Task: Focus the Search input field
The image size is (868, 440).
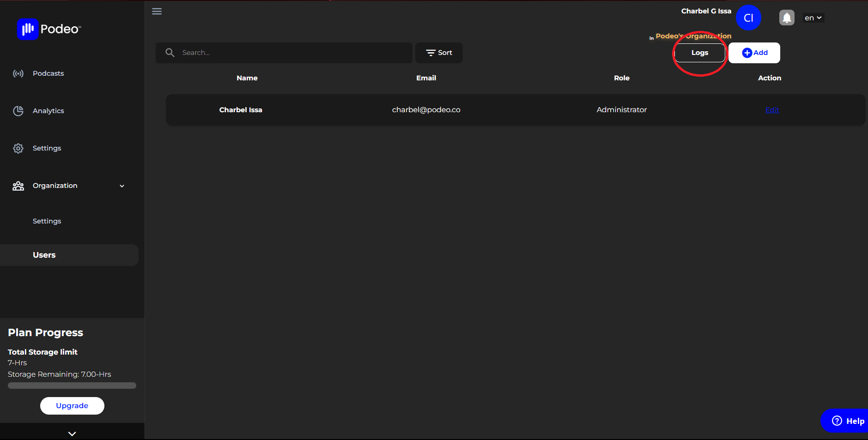Action: click(284, 53)
